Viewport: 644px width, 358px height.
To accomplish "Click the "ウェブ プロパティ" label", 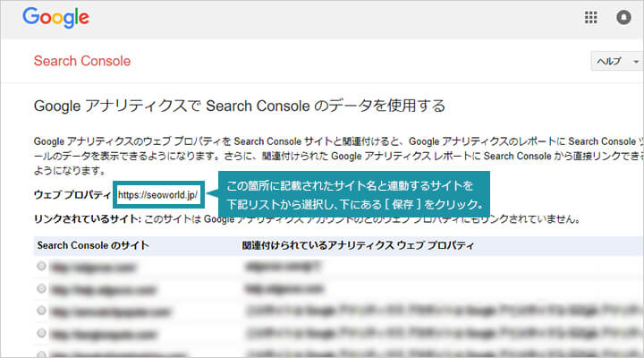I will pos(72,195).
